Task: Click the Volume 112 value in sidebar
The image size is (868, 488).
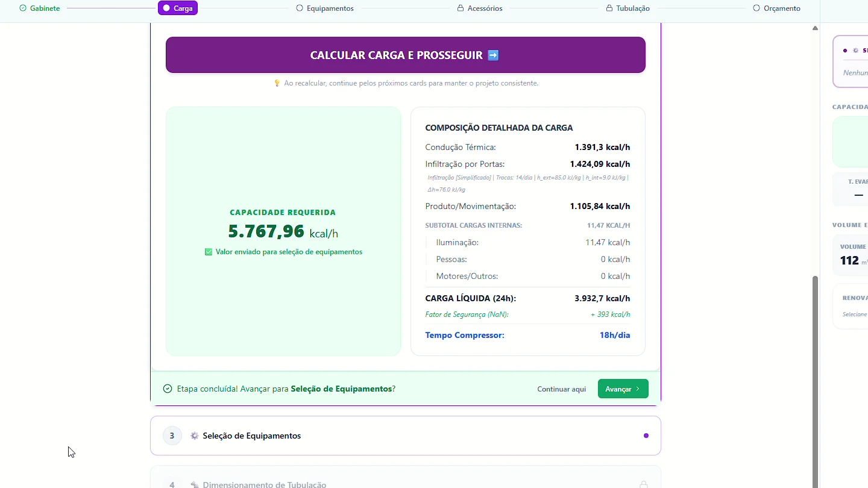Action: pyautogui.click(x=849, y=260)
